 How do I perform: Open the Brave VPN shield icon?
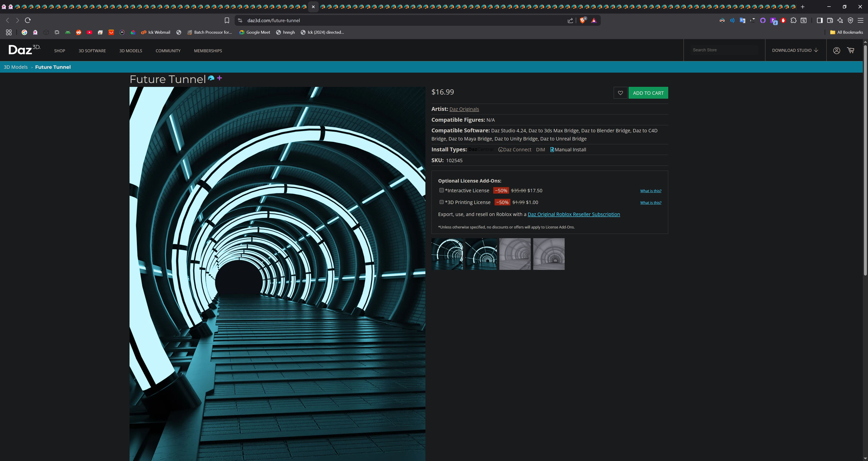850,21
